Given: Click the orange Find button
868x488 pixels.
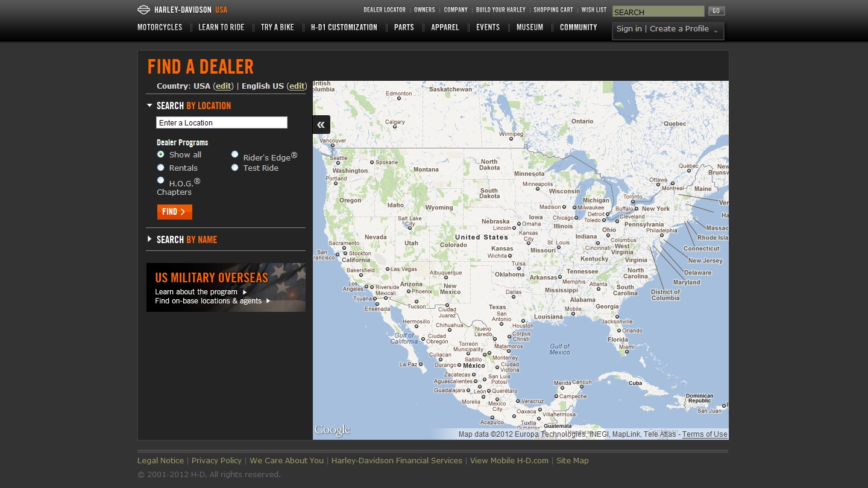Looking at the screenshot, I should [175, 212].
